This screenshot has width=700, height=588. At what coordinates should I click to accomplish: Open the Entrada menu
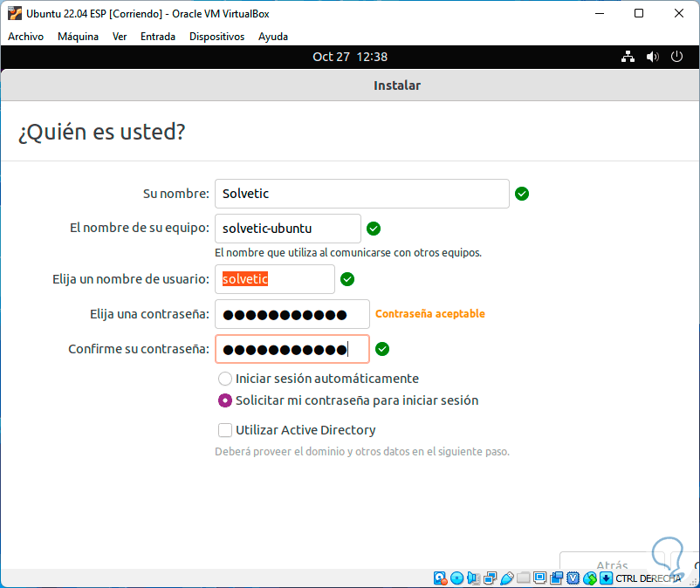coord(158,37)
